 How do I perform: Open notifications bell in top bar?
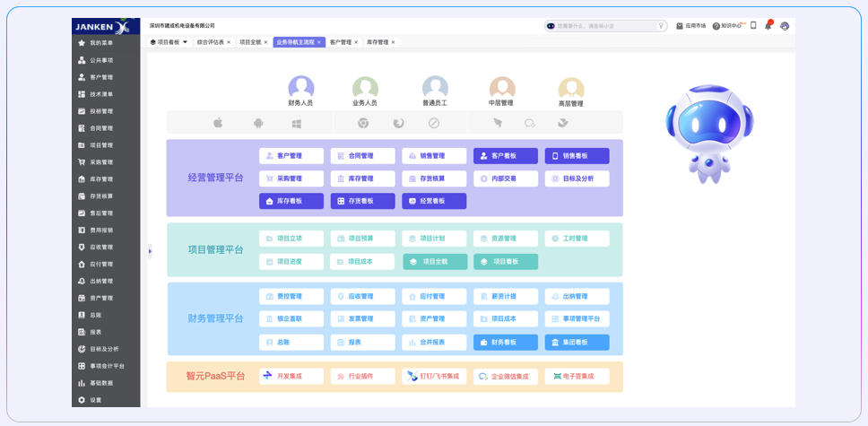[x=768, y=26]
